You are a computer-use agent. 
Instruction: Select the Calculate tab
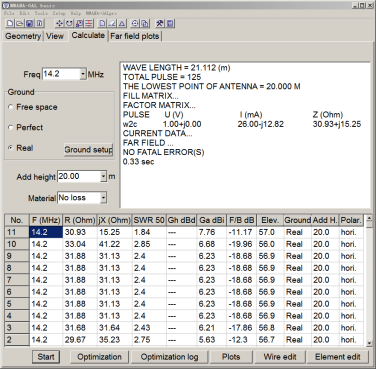coord(88,35)
